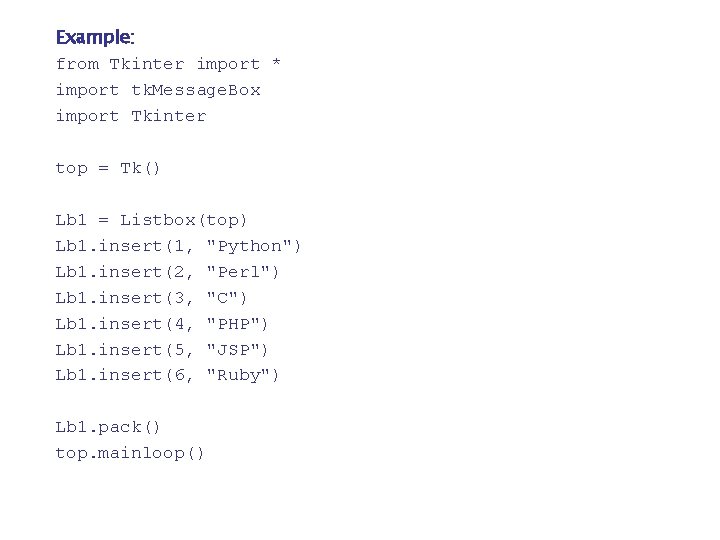This screenshot has width=720, height=540.
Task: Click the "Lb1 = Listbox(top)" line
Action: [x=151, y=220]
